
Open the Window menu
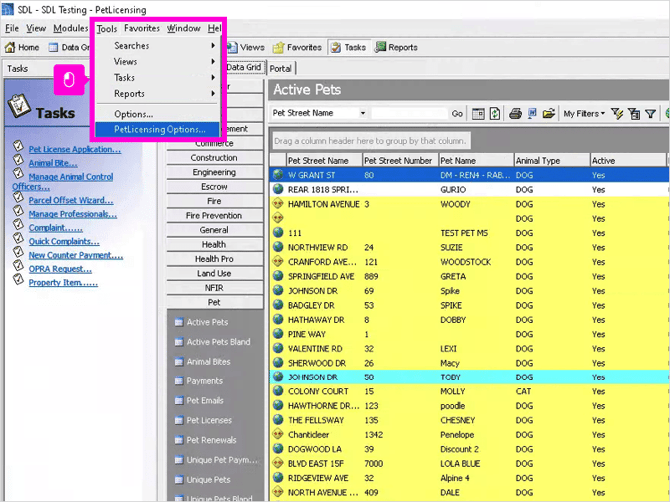point(183,28)
